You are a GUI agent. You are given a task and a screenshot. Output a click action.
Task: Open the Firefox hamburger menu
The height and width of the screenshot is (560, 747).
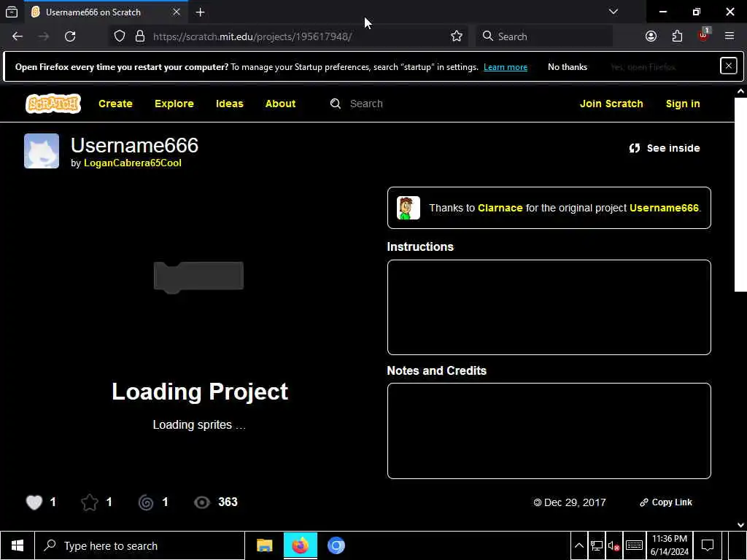(x=729, y=36)
